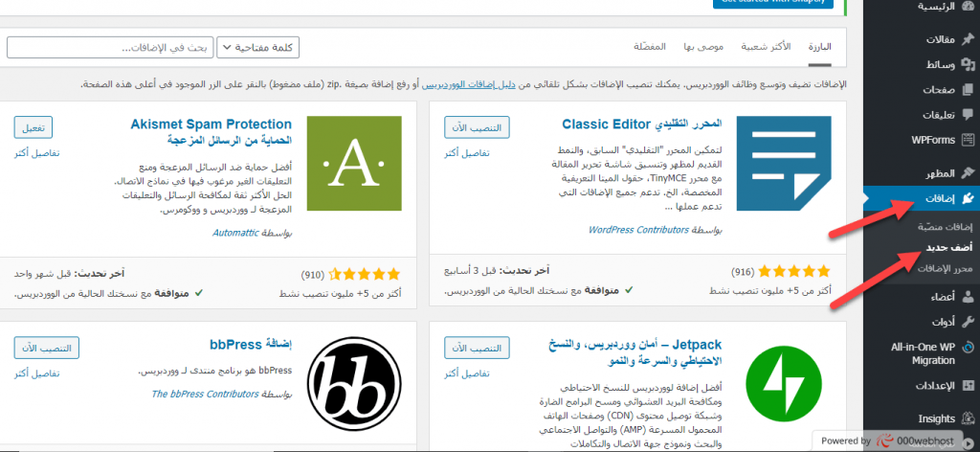The width and height of the screenshot is (980, 452).
Task: Open the bbPress plugin title link
Action: point(252,345)
